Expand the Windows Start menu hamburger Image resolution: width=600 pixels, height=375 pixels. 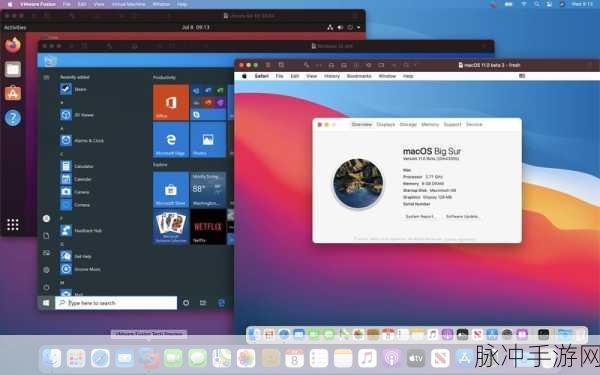(x=46, y=77)
